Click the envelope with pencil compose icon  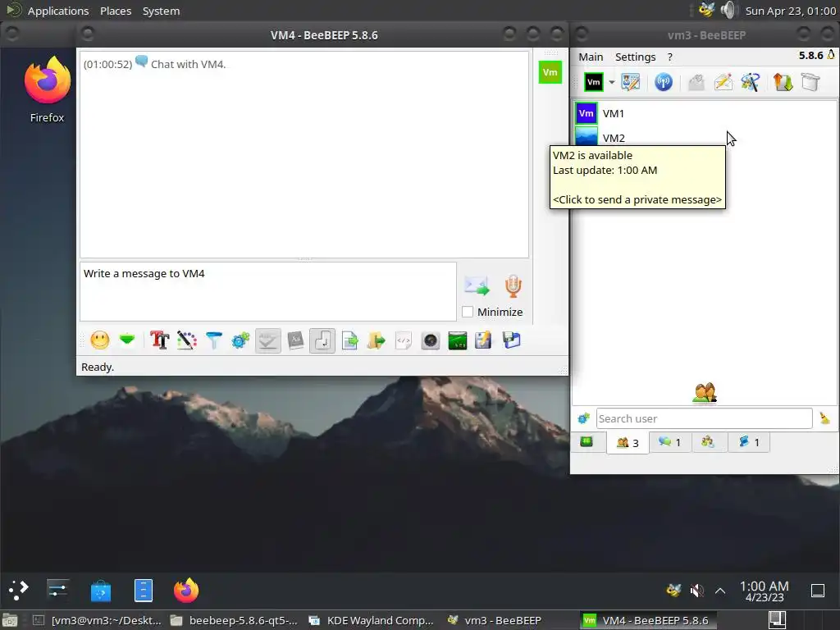724,83
